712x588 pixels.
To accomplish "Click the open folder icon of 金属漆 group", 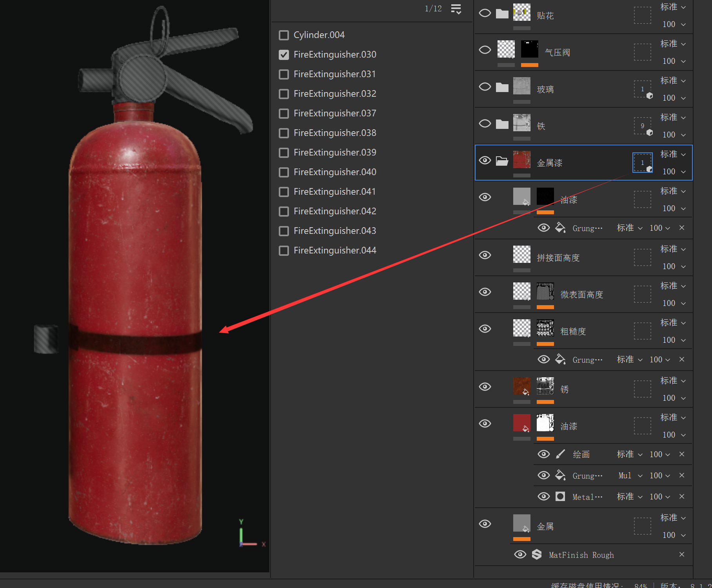I will 502,161.
